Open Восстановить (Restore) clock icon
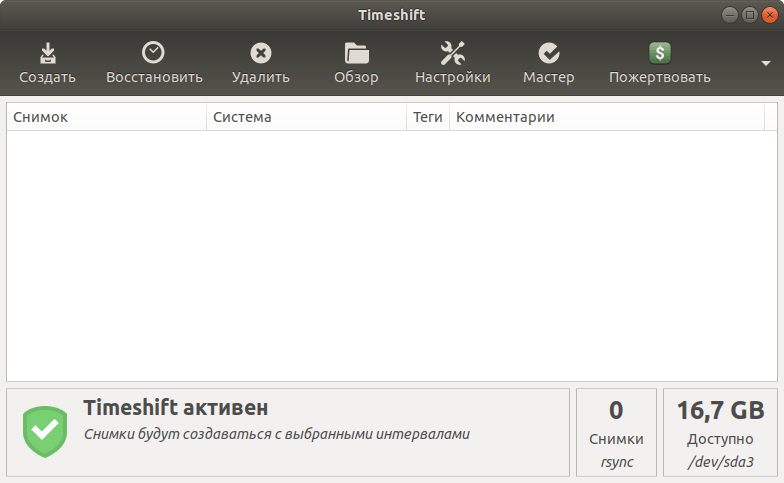 (x=153, y=52)
